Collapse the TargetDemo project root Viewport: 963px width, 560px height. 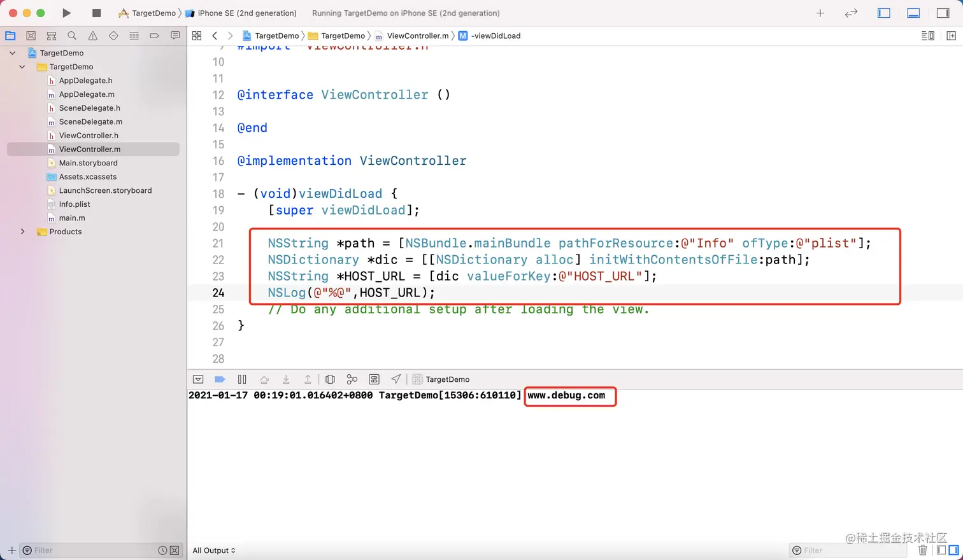click(x=12, y=53)
